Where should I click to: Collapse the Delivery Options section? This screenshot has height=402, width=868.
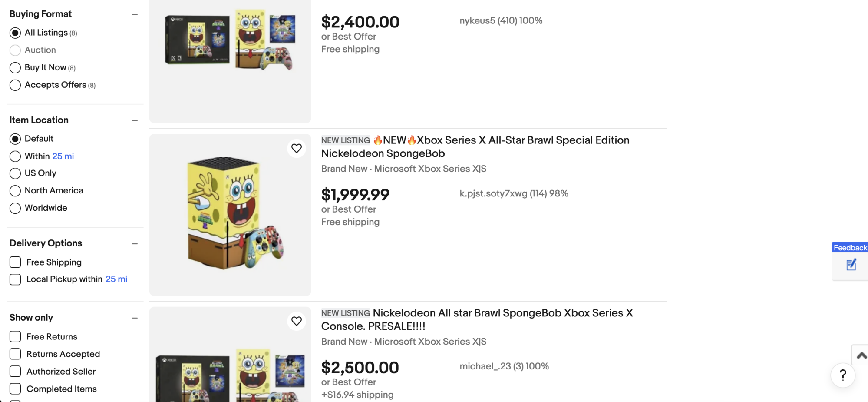pos(135,243)
